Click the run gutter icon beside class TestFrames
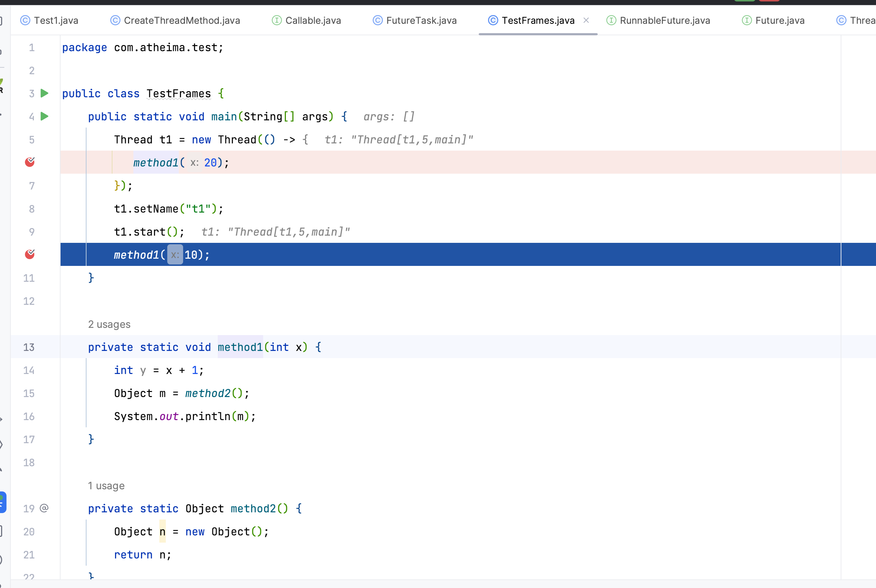876x588 pixels. point(45,93)
